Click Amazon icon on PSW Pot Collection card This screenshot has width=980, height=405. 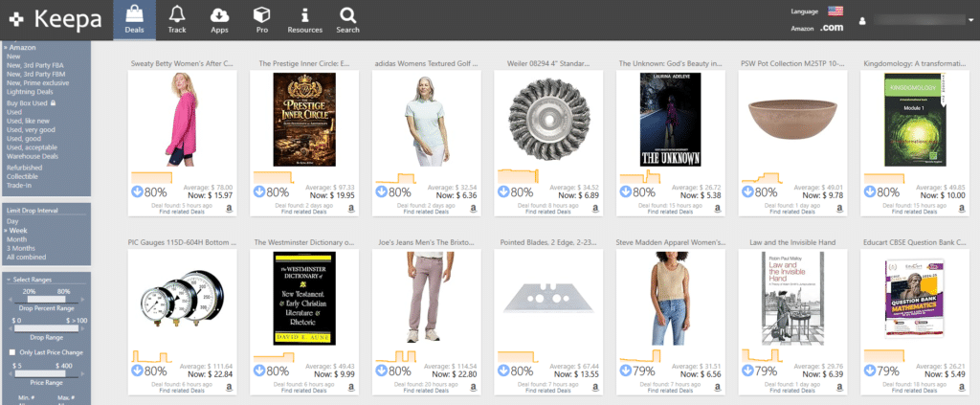839,208
